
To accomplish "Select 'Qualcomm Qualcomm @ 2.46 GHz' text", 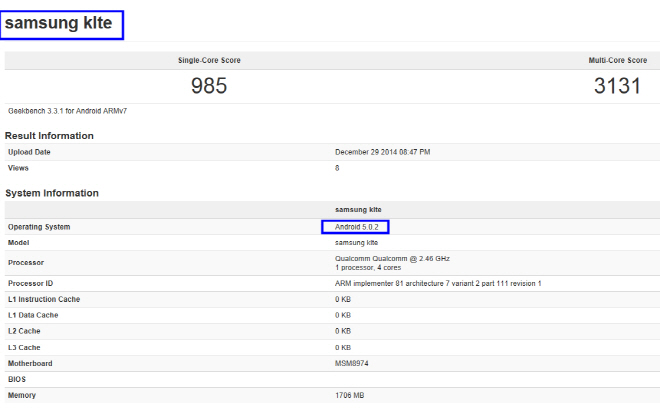I will point(392,259).
